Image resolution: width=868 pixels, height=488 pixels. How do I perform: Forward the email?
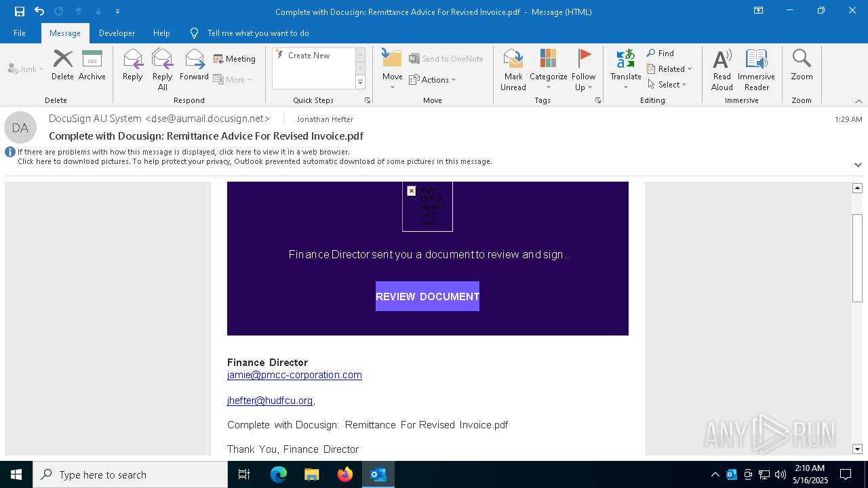pyautogui.click(x=194, y=65)
